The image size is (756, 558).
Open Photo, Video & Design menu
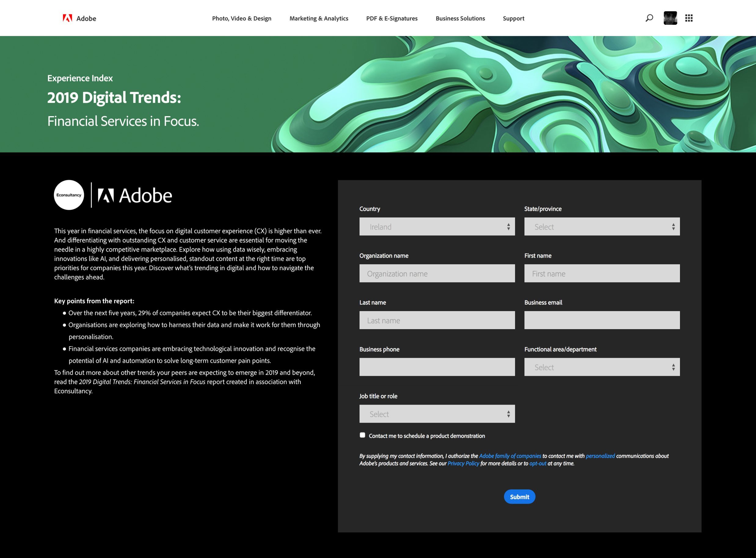pyautogui.click(x=242, y=18)
